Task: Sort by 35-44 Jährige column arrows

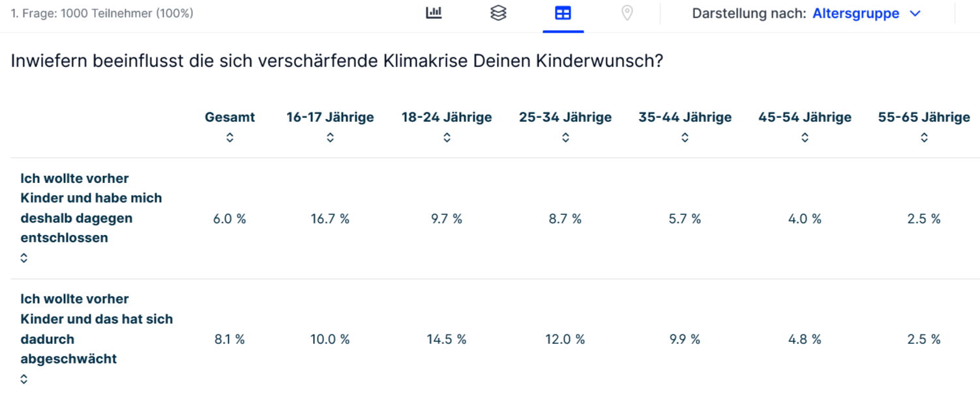Action: (685, 137)
